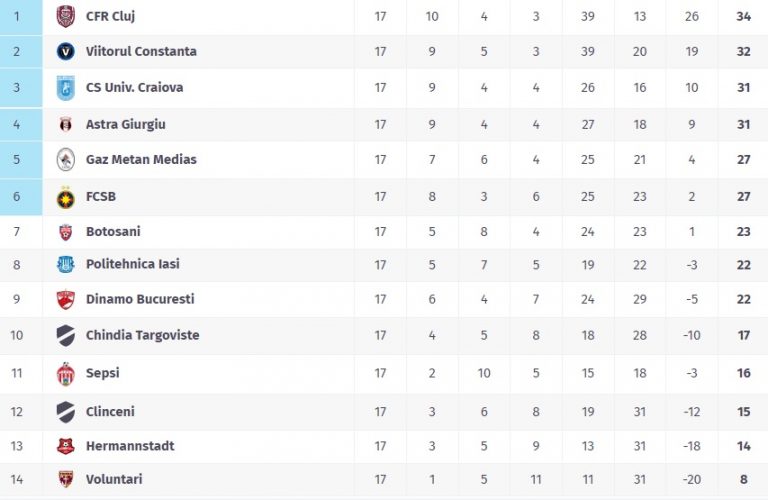Click the Chindia Targoviste badge
Viewport: 768px width, 500px height.
(x=66, y=335)
